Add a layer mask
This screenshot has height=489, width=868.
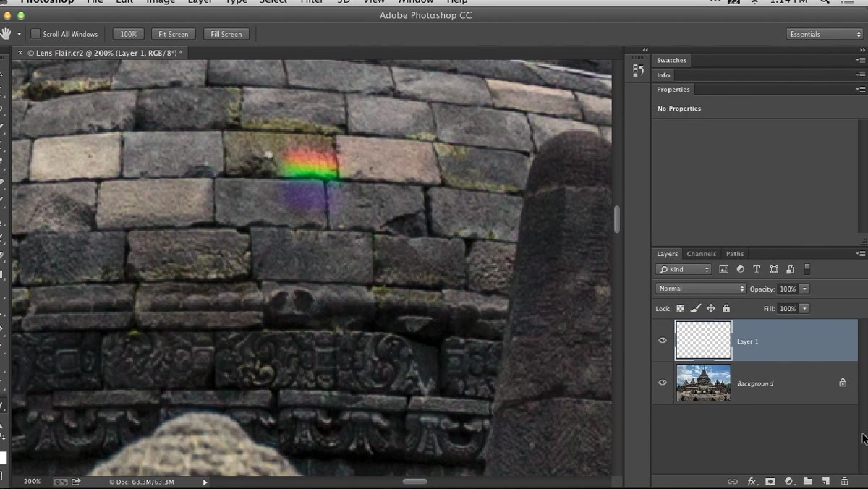click(770, 482)
